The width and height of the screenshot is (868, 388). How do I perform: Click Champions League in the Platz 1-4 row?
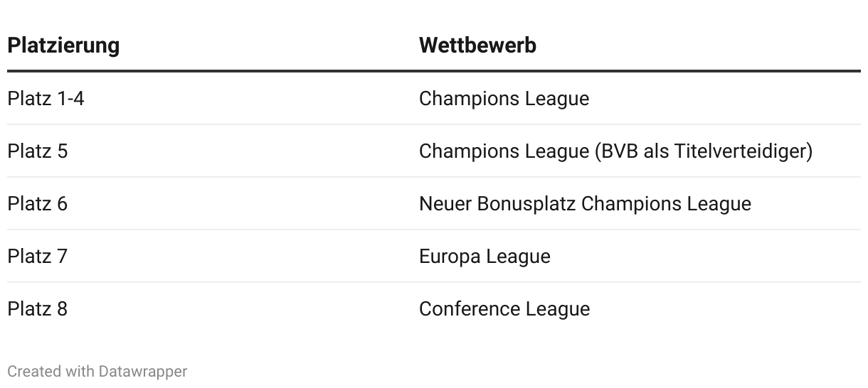click(504, 99)
